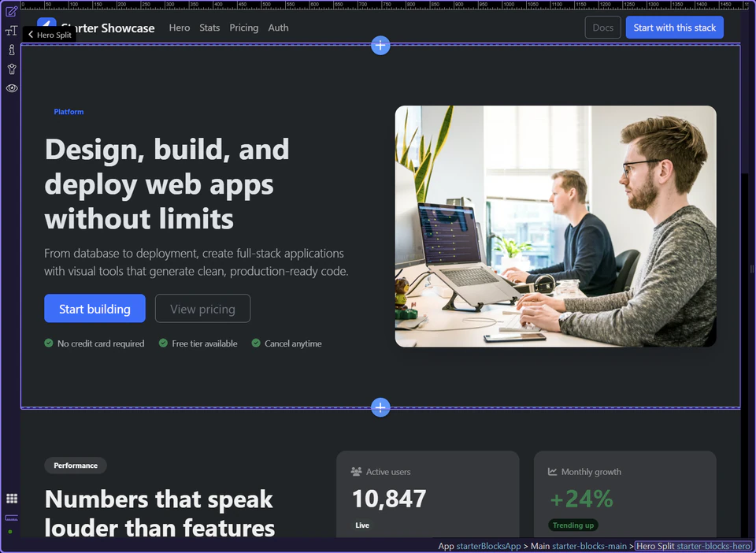
Task: Select the text editing tool icon
Action: click(11, 31)
